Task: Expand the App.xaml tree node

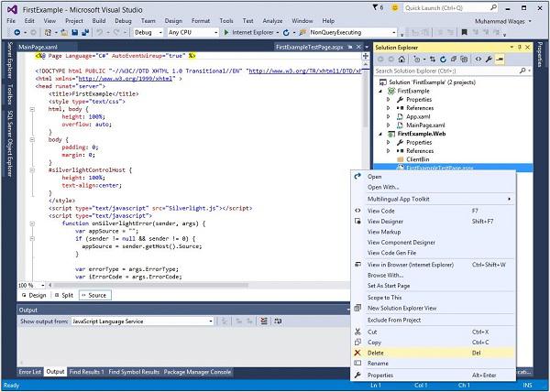Action: click(x=389, y=117)
